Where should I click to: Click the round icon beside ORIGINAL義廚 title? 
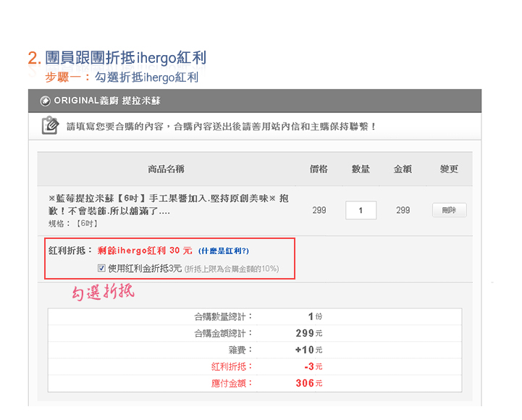(x=45, y=101)
